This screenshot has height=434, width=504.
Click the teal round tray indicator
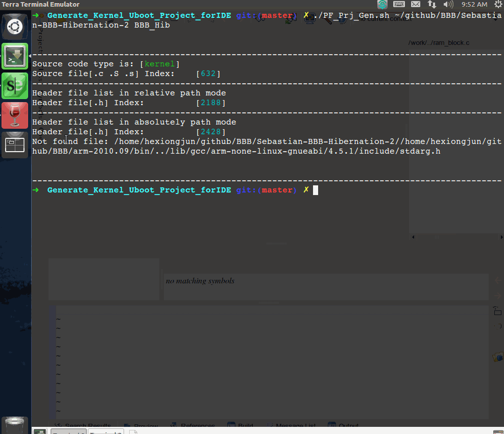tap(382, 4)
